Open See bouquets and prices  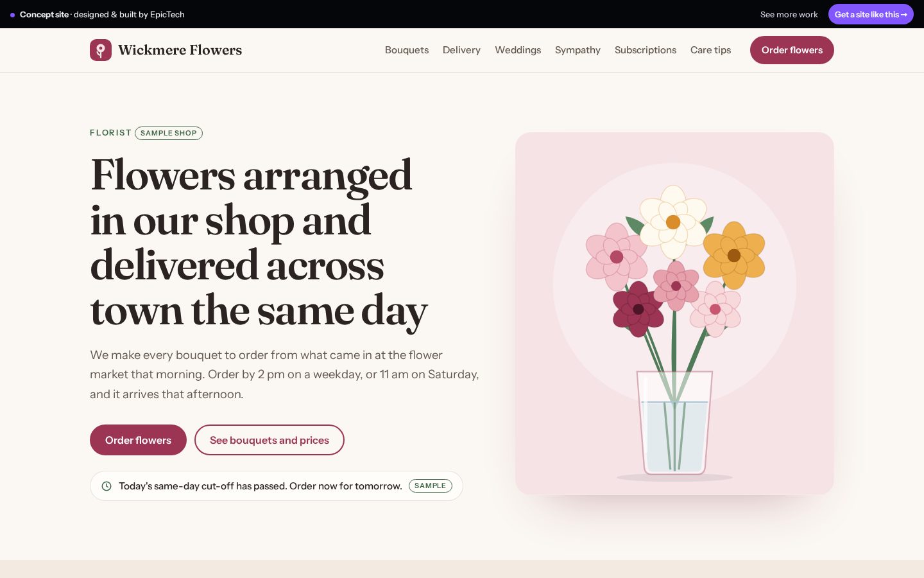click(269, 440)
